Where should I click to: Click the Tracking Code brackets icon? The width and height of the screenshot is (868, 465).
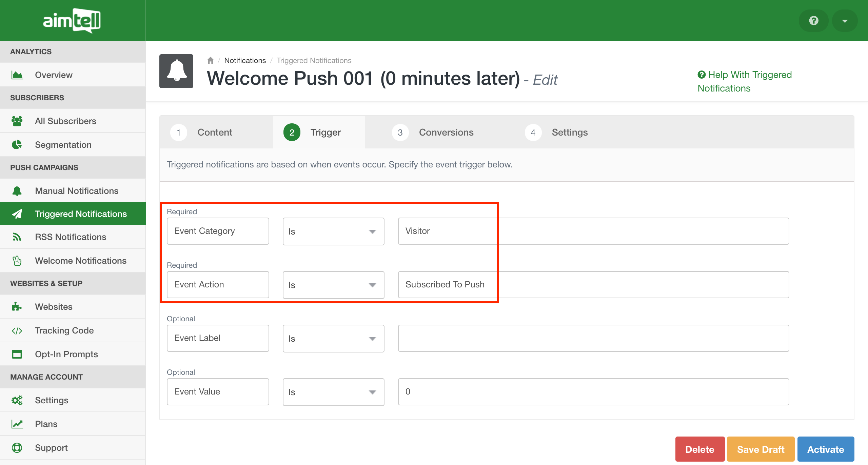click(17, 330)
